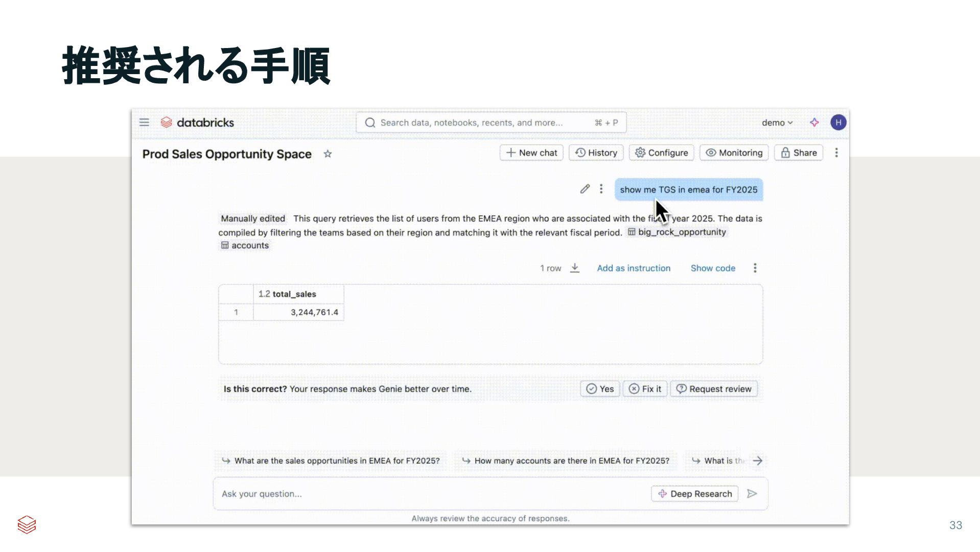The image size is (980, 552).
Task: Open the user avatar H menu
Action: 838,123
